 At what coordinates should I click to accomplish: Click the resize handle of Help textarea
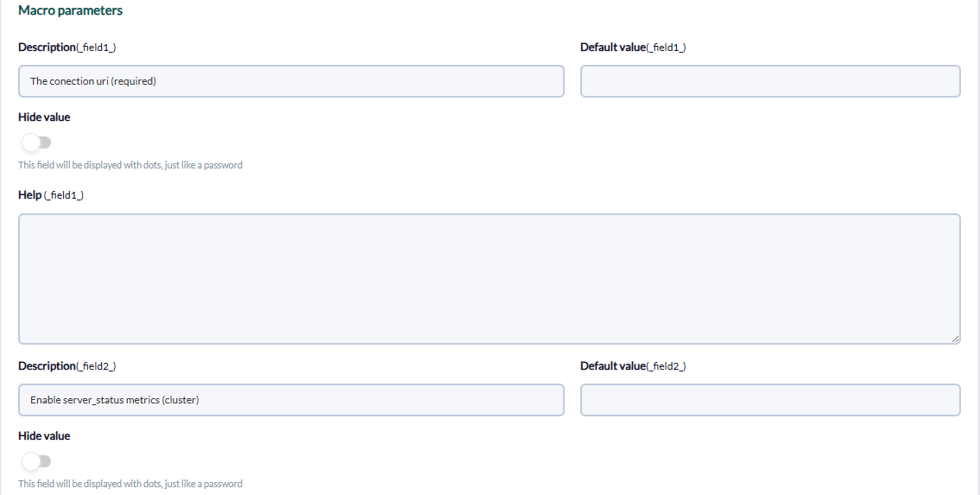[x=955, y=339]
